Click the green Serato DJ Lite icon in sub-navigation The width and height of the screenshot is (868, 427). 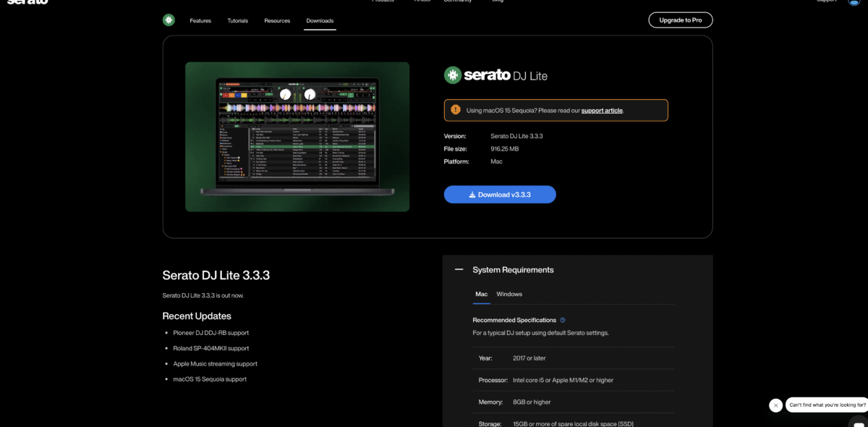[x=169, y=20]
